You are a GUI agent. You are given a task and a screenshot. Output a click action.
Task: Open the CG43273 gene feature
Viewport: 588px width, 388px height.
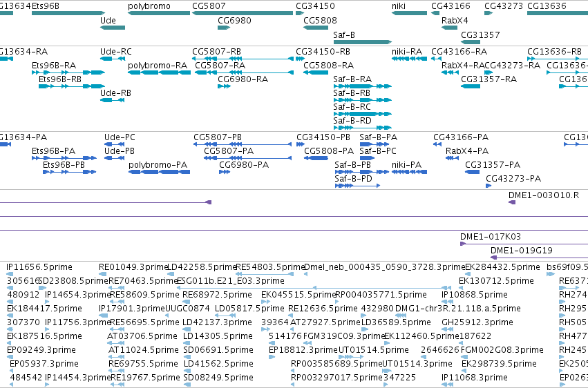point(489,13)
